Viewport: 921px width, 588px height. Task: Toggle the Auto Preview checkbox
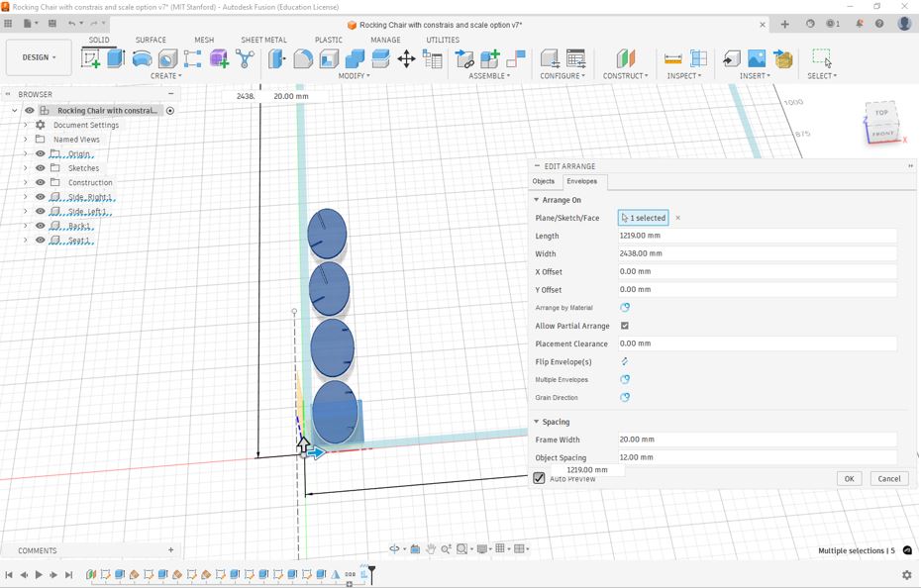(x=540, y=478)
